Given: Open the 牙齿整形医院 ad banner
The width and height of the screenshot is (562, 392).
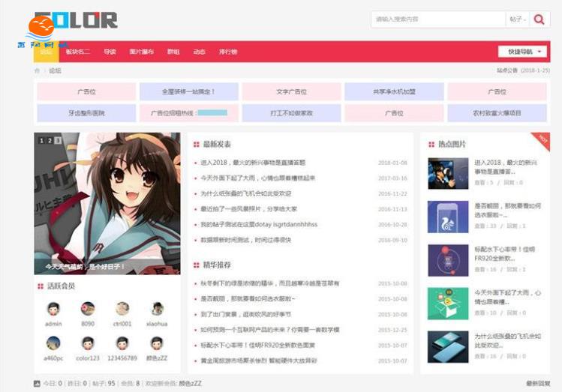Looking at the screenshot, I should pyautogui.click(x=86, y=113).
